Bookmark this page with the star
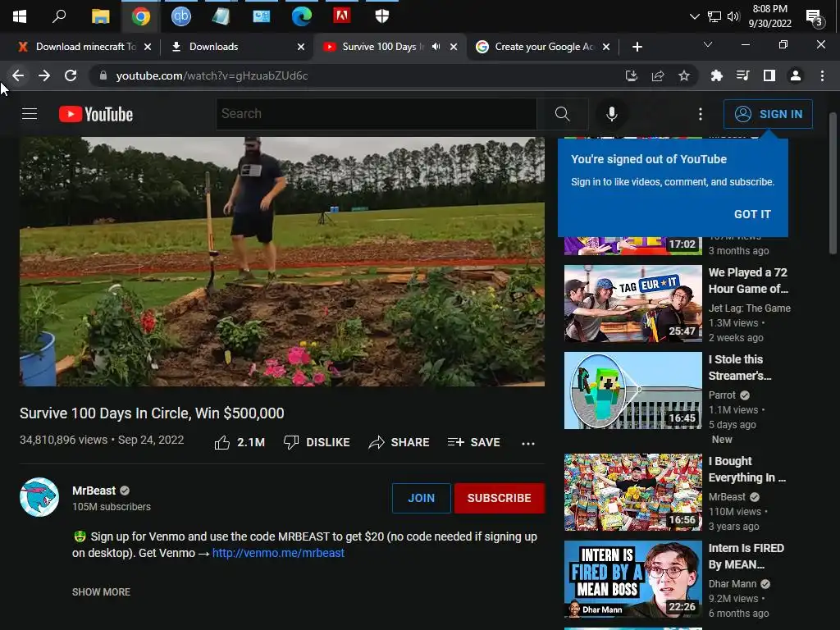This screenshot has width=840, height=630. pos(684,76)
